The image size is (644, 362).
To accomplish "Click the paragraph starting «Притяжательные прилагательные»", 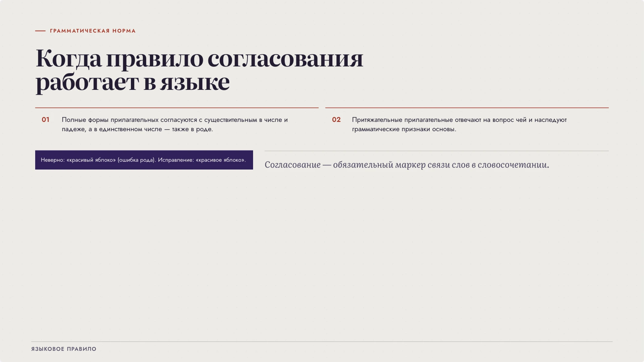I will [459, 124].
